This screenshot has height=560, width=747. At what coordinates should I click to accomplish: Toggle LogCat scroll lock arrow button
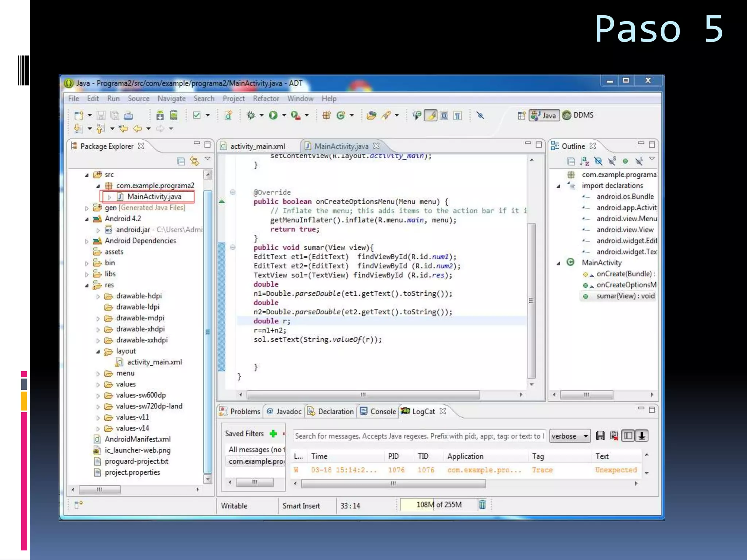(642, 436)
